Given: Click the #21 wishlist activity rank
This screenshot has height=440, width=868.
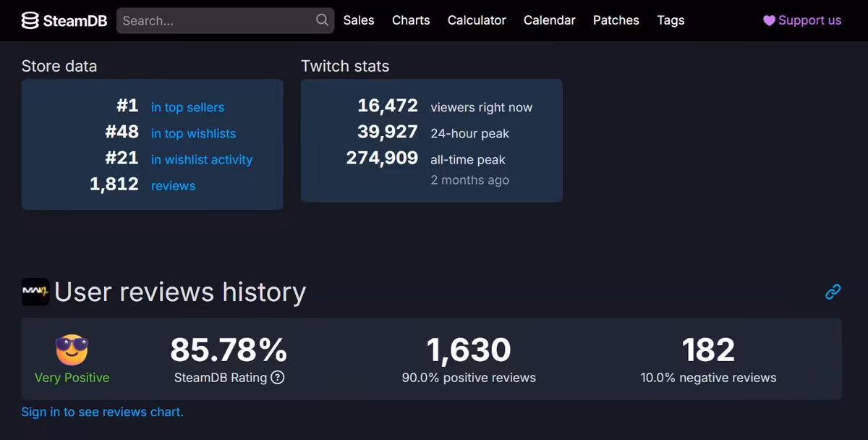Looking at the screenshot, I should (122, 158).
